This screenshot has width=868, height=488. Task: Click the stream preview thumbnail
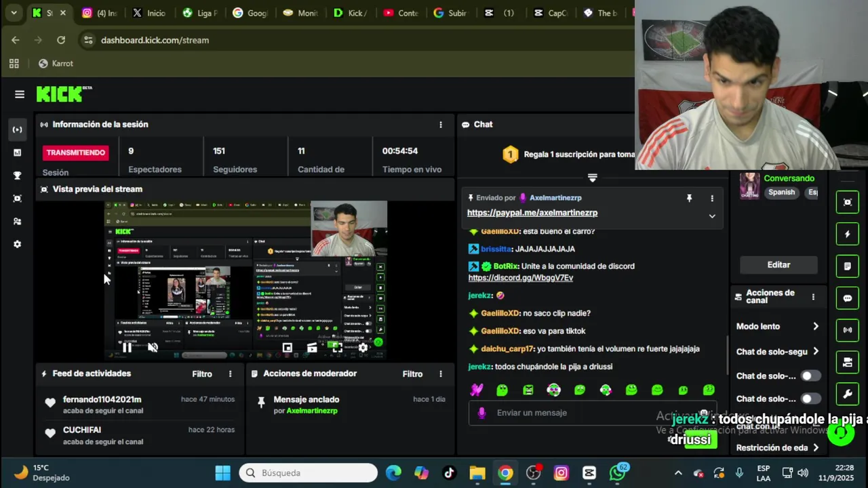point(245,280)
